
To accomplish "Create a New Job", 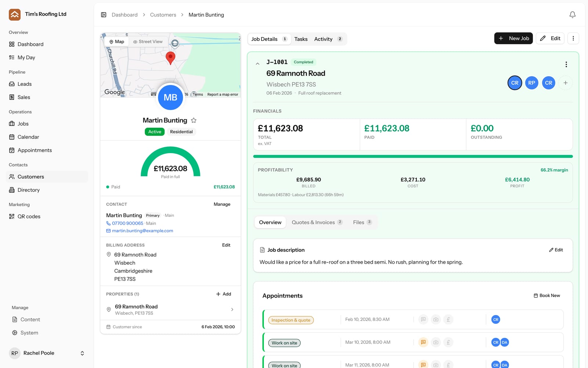I will click(x=513, y=38).
